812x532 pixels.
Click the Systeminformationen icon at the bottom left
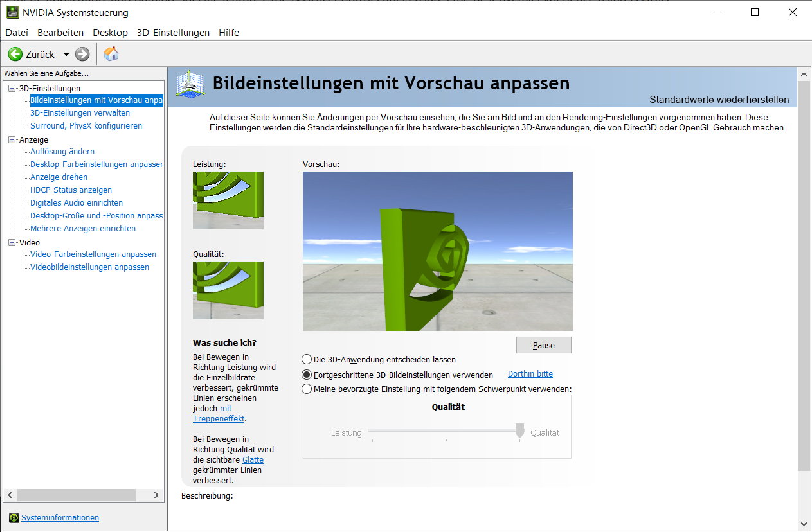(x=14, y=517)
